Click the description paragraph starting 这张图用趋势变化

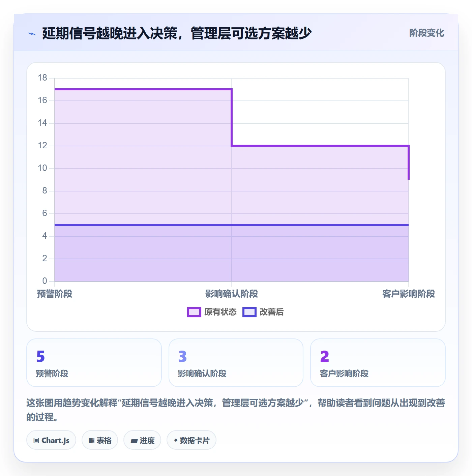236,410
